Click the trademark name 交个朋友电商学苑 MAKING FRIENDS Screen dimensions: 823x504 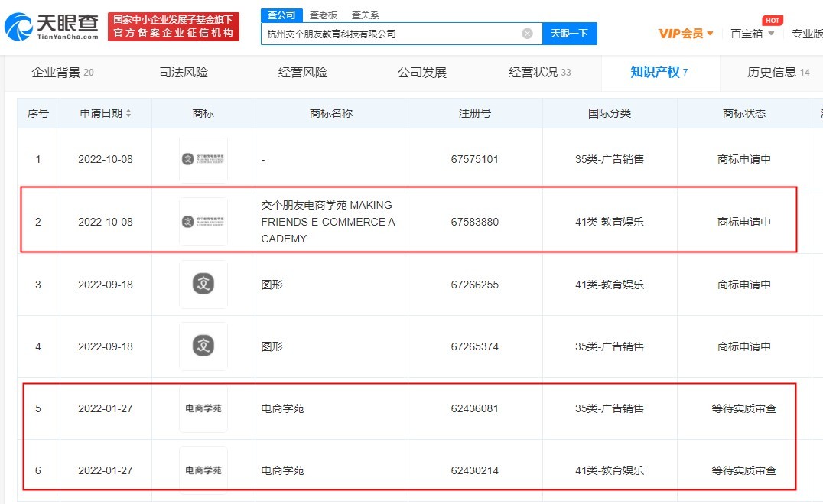coord(328,222)
